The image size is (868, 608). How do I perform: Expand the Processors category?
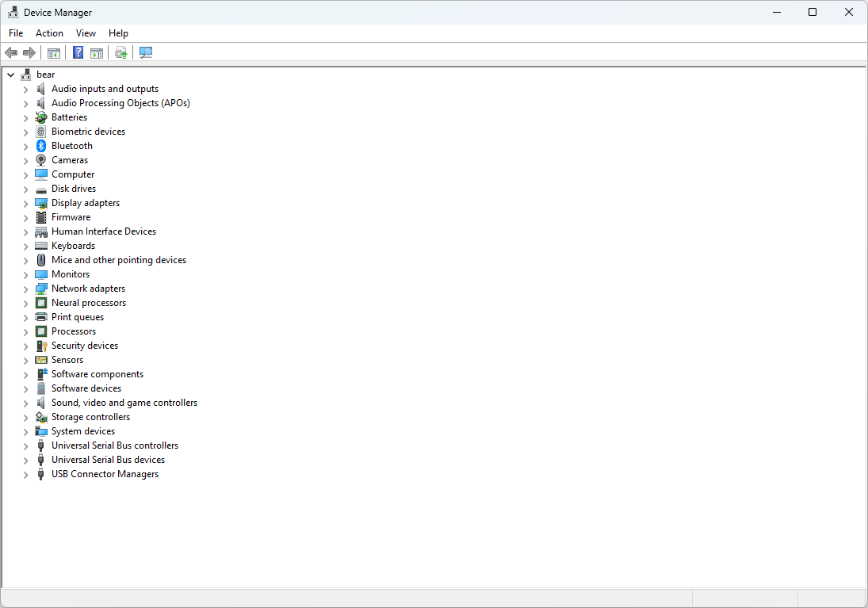[25, 331]
